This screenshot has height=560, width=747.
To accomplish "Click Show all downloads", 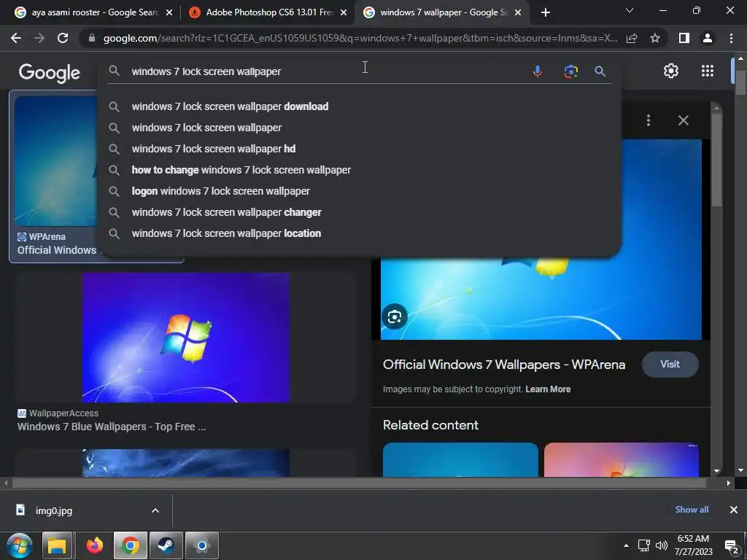I will [x=692, y=510].
